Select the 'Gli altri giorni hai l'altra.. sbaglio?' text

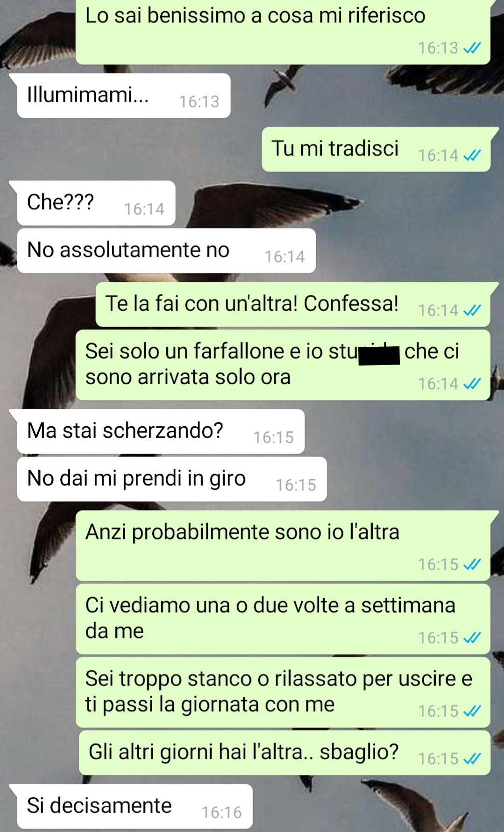point(243,752)
